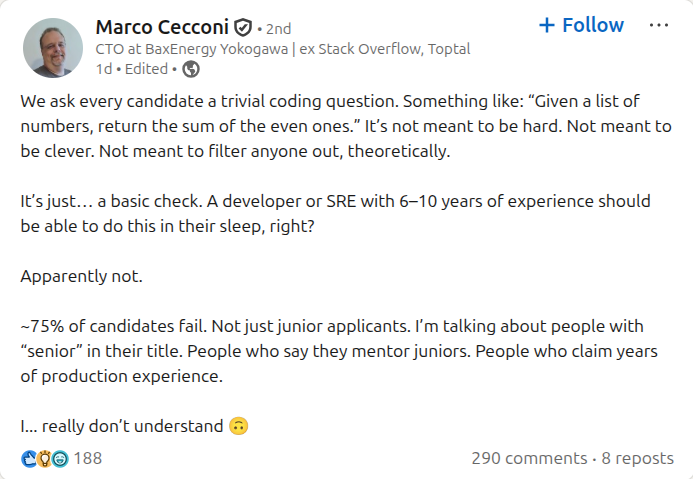Open the 290 comments link
This screenshot has width=693, height=479.
pos(529,458)
